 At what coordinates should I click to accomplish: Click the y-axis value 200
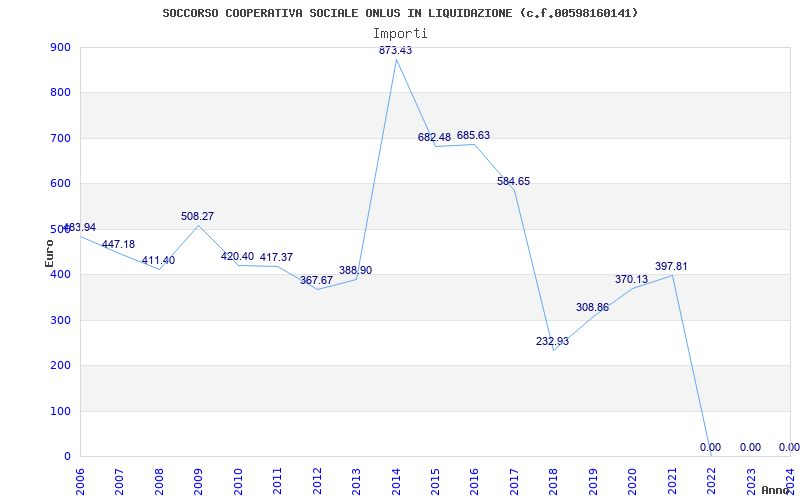point(60,366)
